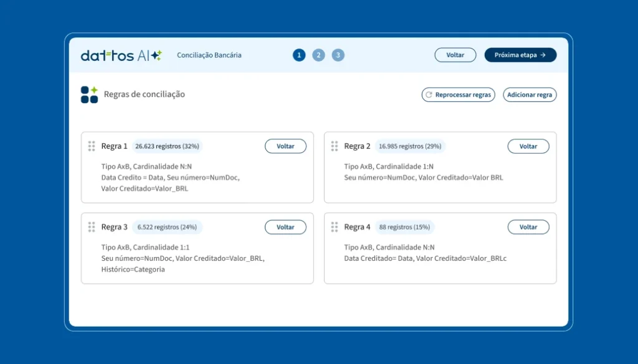Click drag handle icon on Regra 1

[92, 146]
